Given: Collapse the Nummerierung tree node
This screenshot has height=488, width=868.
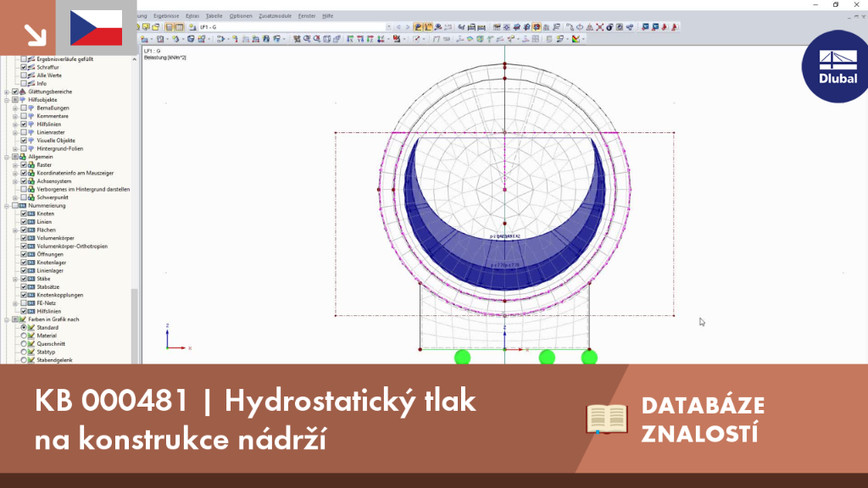Looking at the screenshot, I should 7,206.
